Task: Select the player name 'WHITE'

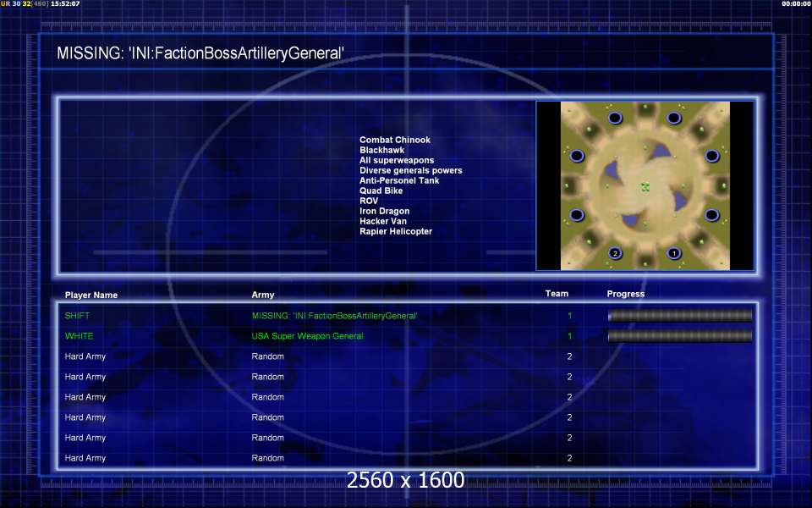Action: [x=80, y=336]
